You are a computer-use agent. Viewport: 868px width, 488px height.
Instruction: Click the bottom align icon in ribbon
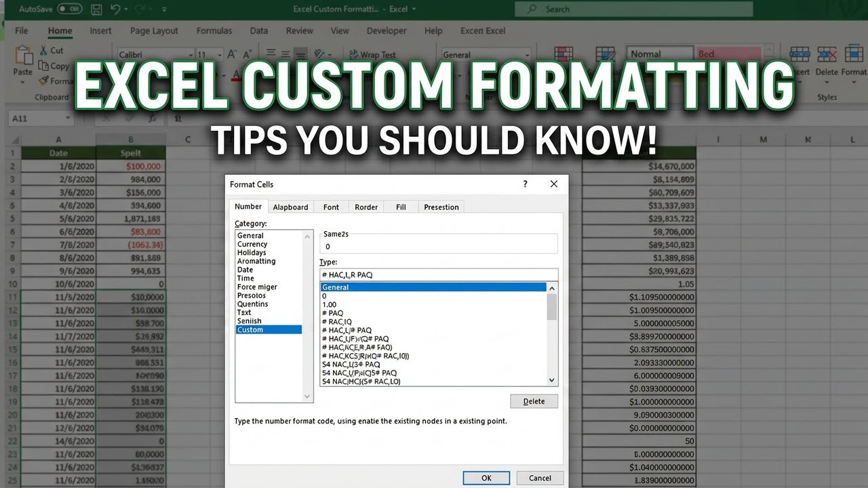tap(300, 54)
